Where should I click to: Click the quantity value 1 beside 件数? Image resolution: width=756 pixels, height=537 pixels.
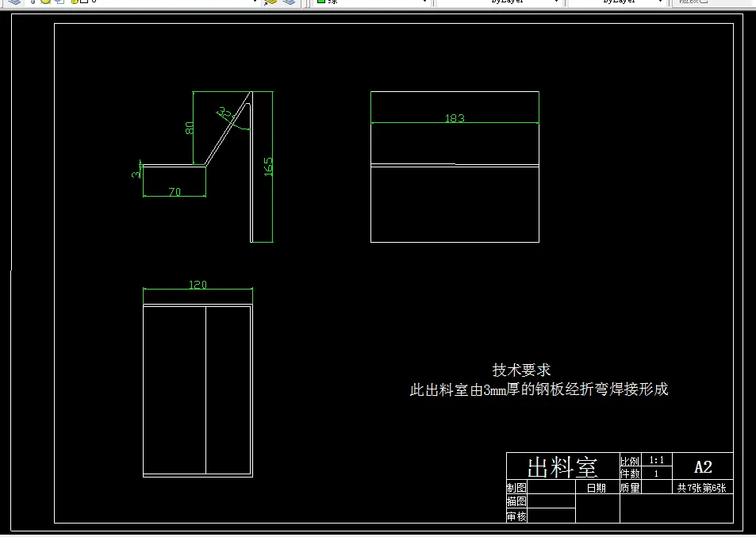click(656, 474)
